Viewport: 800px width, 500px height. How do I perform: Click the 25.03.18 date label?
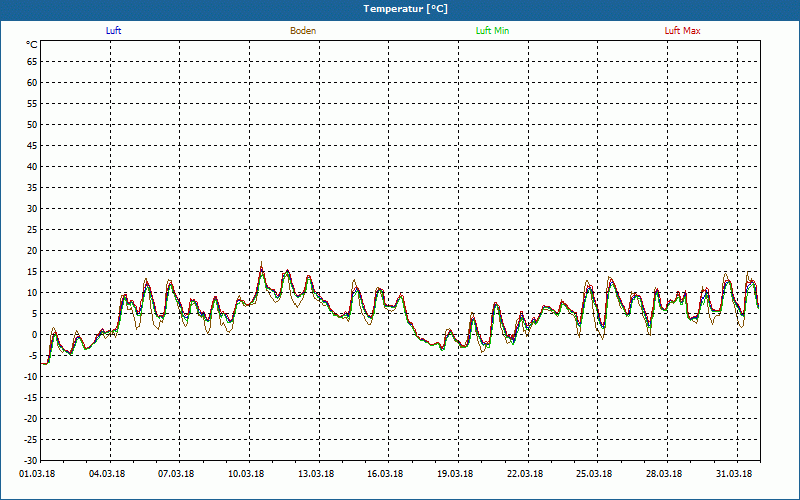tap(594, 474)
